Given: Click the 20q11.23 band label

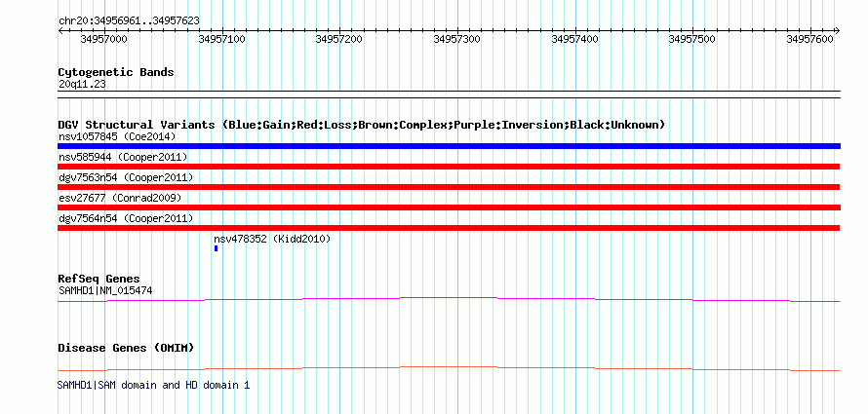Looking at the screenshot, I should pyautogui.click(x=82, y=85).
